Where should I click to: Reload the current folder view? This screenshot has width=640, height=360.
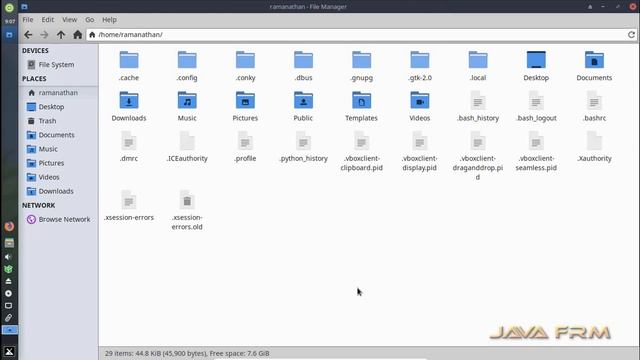[x=631, y=35]
